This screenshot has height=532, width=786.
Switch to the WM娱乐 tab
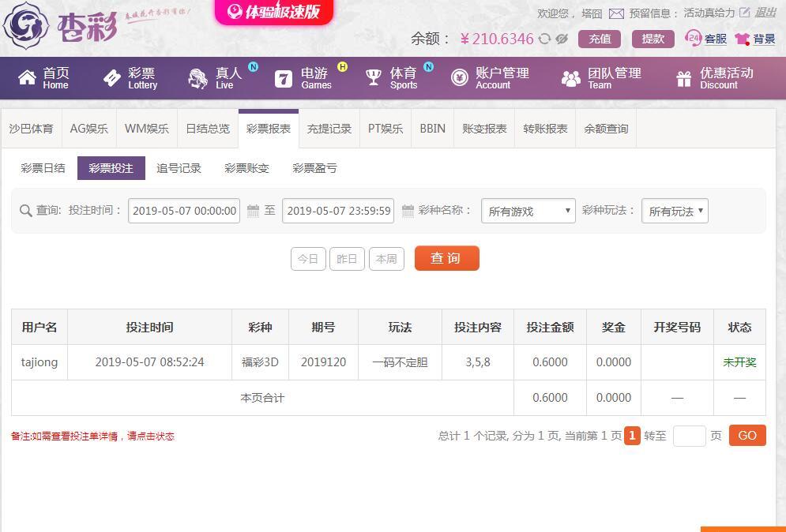click(x=147, y=129)
